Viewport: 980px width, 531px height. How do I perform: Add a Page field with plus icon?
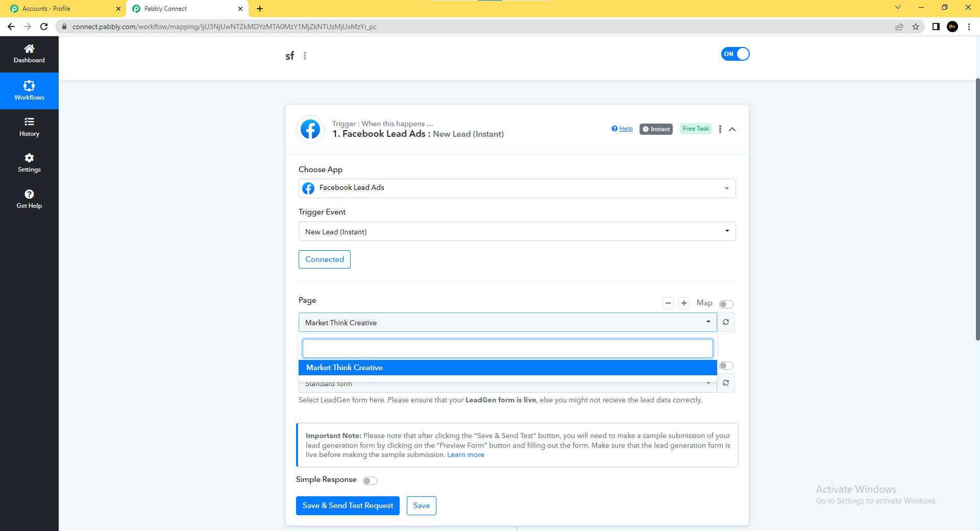684,303
